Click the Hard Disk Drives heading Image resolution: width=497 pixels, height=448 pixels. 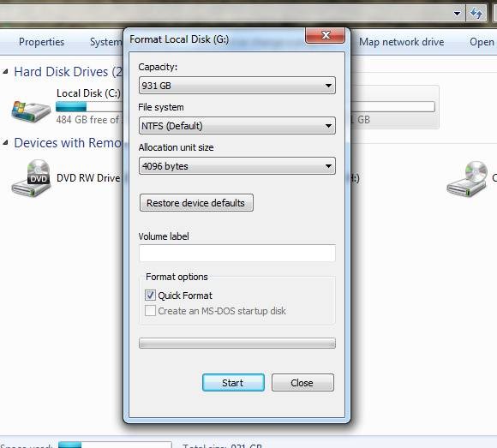click(x=69, y=72)
